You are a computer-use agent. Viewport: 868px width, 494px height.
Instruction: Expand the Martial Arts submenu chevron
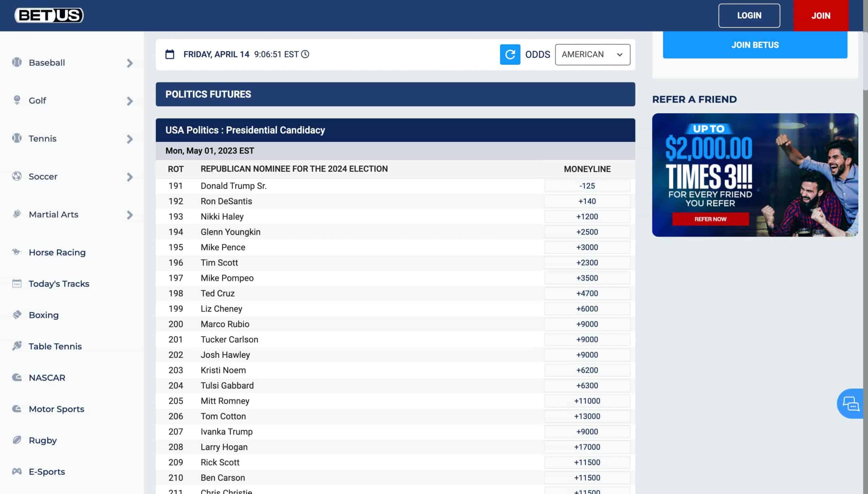tap(130, 215)
